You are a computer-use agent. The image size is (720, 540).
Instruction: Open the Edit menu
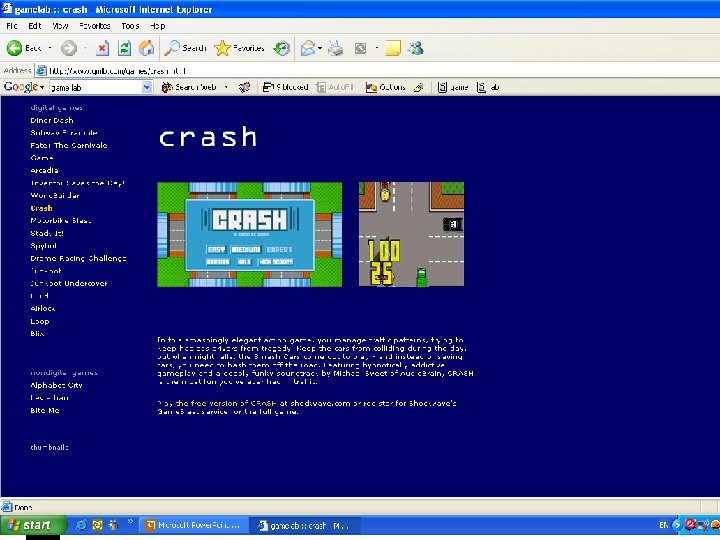[34, 26]
